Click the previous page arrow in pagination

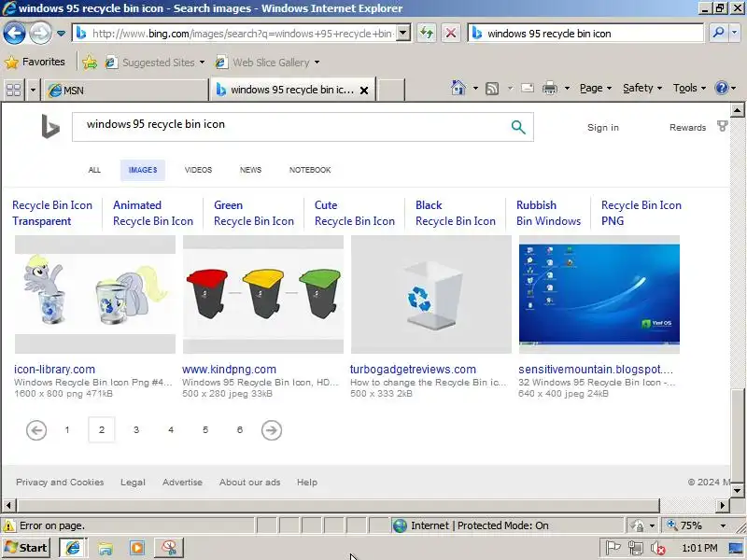click(x=36, y=430)
